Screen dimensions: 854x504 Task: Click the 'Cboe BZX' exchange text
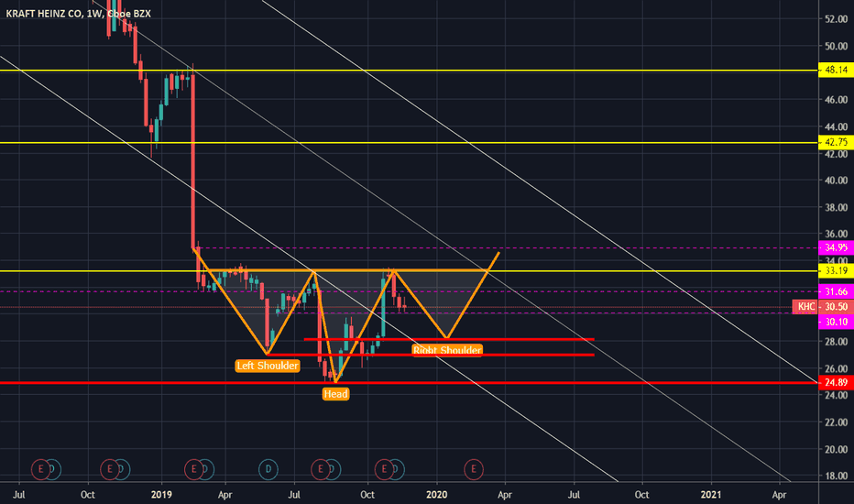pyautogui.click(x=129, y=14)
